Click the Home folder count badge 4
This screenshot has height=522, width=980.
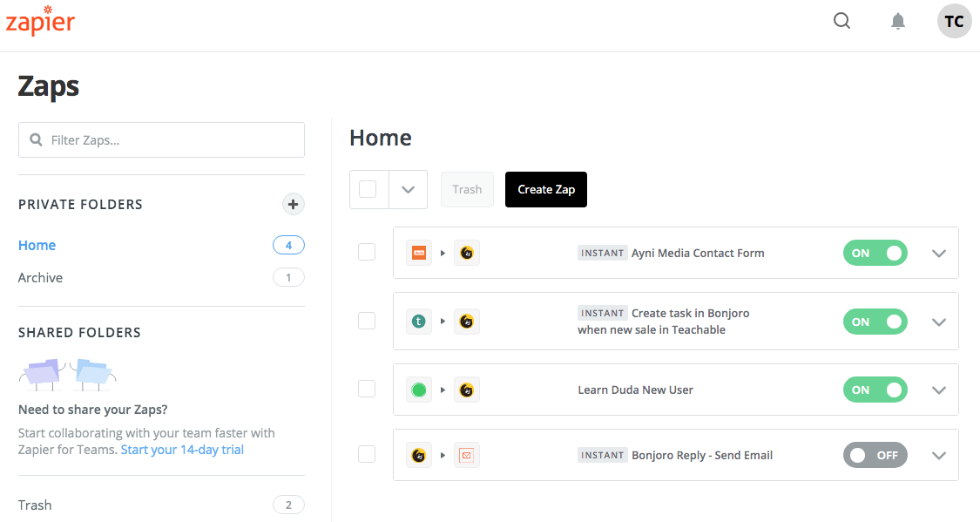[x=288, y=245]
